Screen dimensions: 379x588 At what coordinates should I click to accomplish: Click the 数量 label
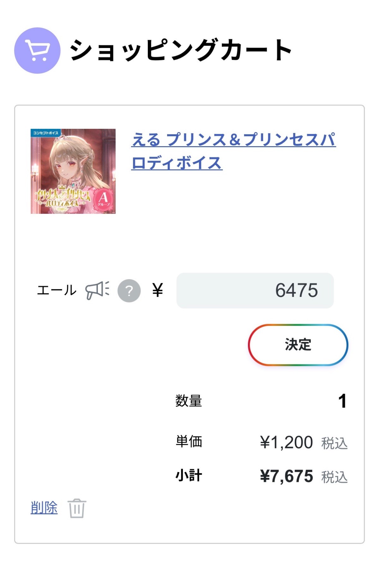[x=189, y=401]
